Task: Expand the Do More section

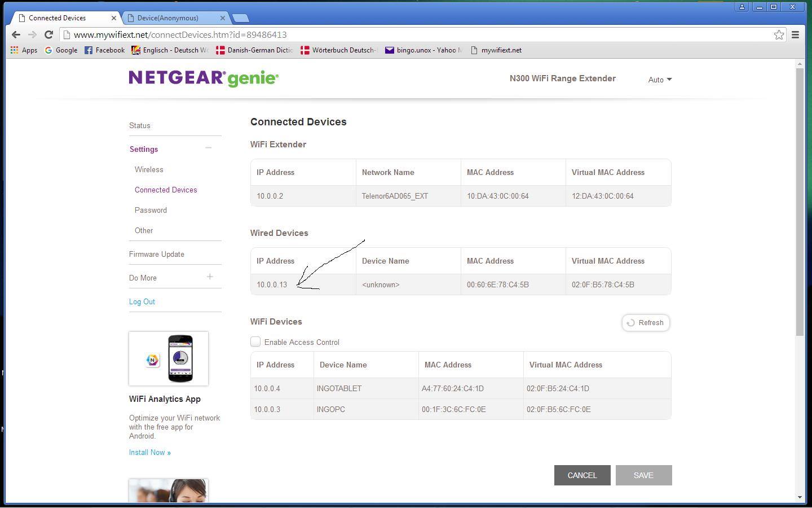Action: tap(210, 277)
